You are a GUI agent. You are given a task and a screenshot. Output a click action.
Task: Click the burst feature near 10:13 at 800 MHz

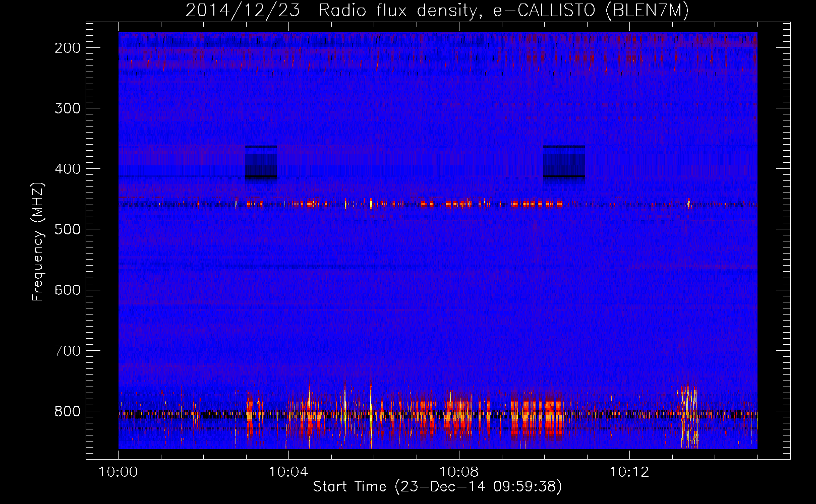coord(689,416)
